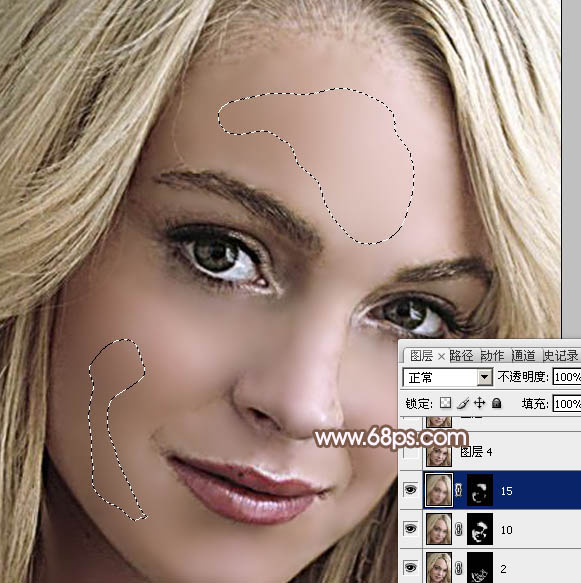Viewport: 581px width, 583px height.
Task: Hide layer 15 using its eye icon
Action: (x=410, y=490)
